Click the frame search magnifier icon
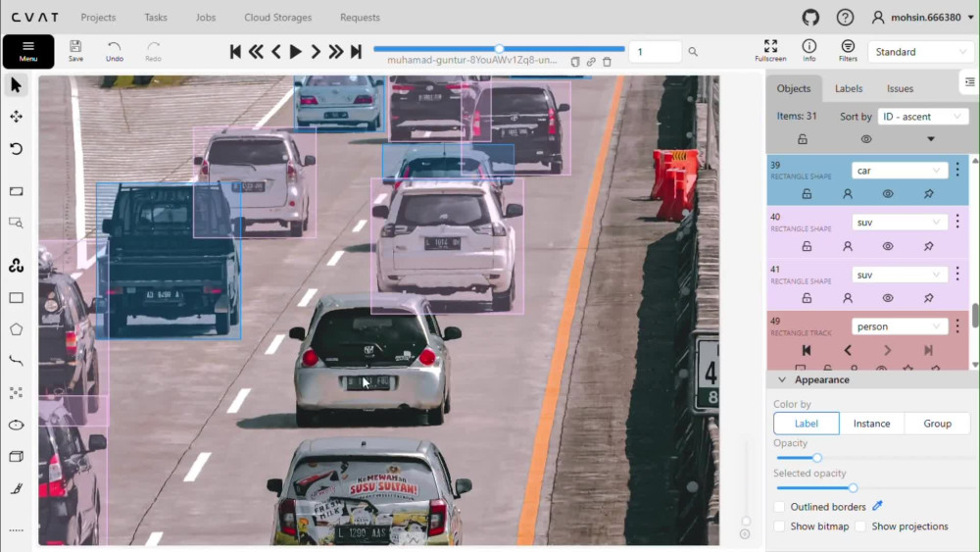Image resolution: width=980 pixels, height=552 pixels. 693,52
